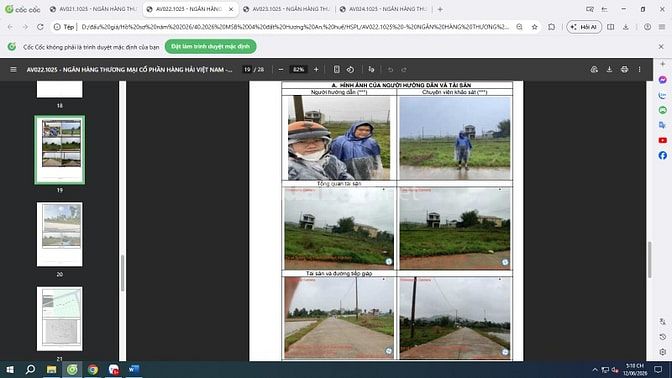Screen dimensions: 672x378
Task: Redo the last annotation
Action: [404, 69]
